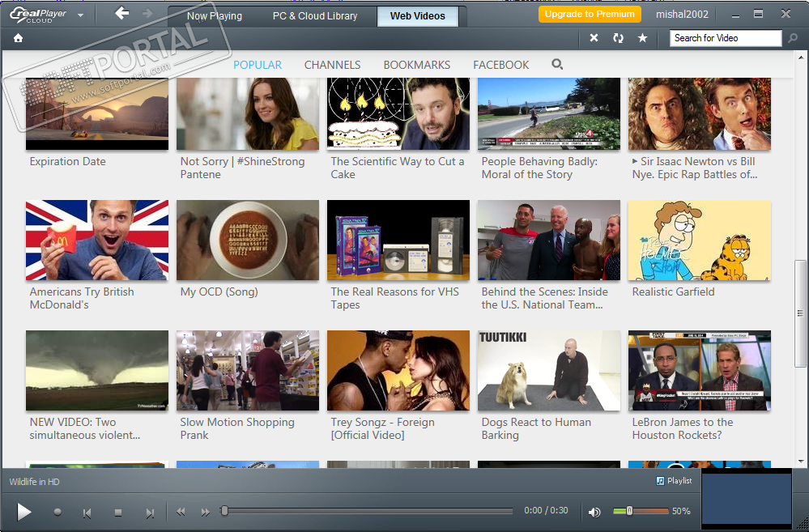Click 'Dogs React to Human Barking' title link
This screenshot has height=532, width=809.
[536, 429]
